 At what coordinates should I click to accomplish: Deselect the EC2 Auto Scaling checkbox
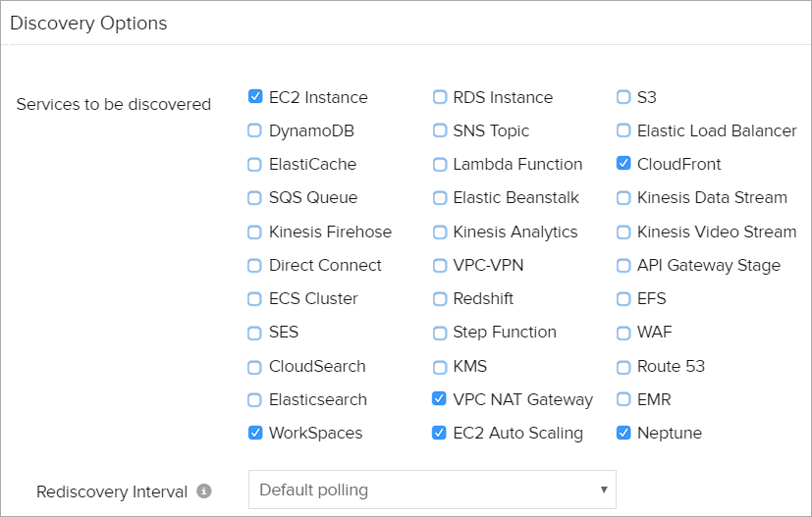point(440,433)
